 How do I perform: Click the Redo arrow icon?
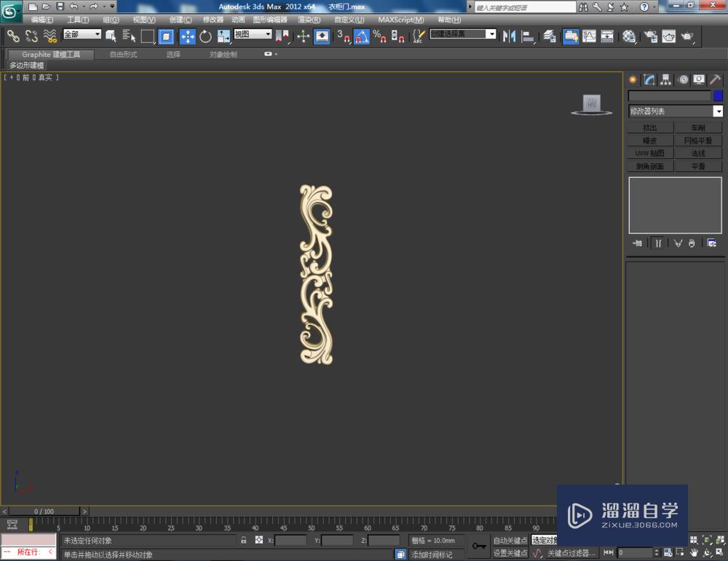point(94,7)
